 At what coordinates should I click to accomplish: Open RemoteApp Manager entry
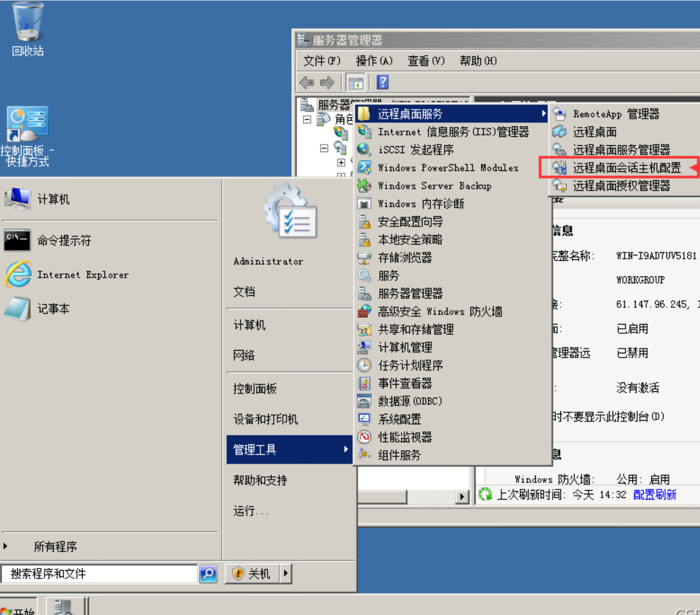tap(615, 114)
